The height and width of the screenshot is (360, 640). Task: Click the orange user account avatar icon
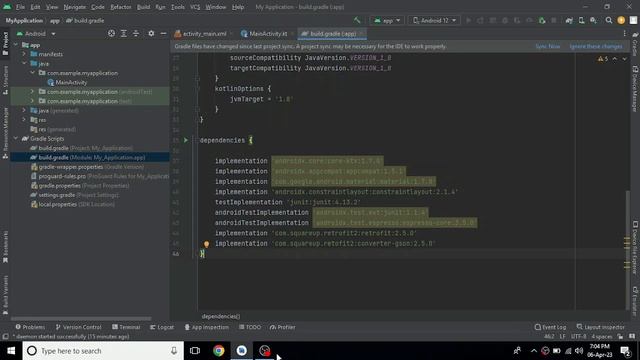point(621,20)
